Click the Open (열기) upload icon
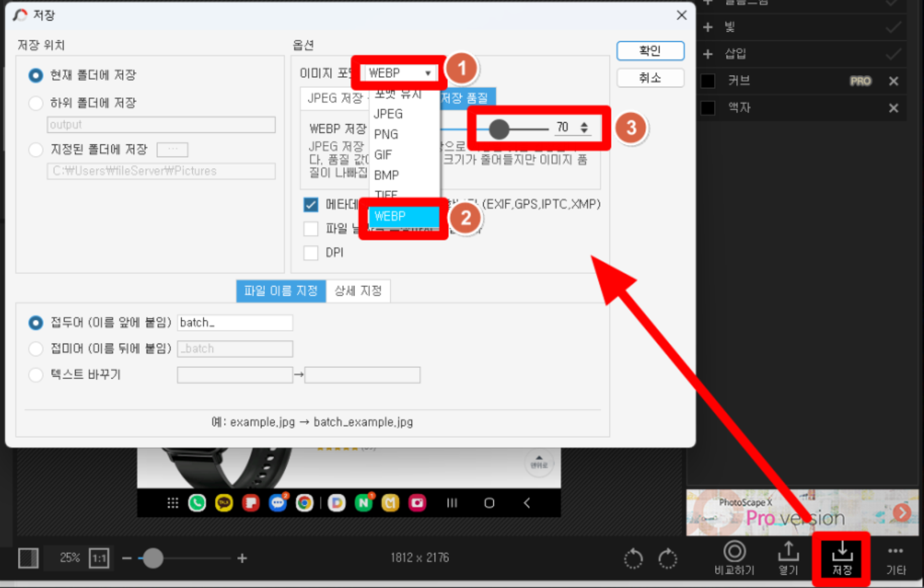 tap(788, 558)
